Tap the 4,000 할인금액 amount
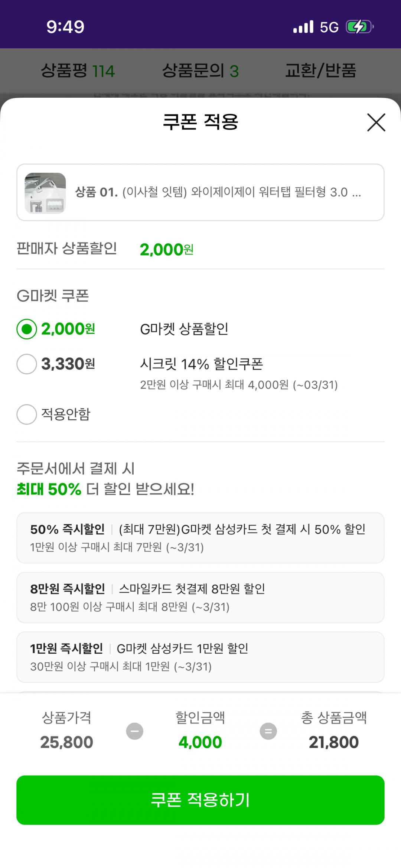Screen dimensions: 401x868 coord(200,742)
